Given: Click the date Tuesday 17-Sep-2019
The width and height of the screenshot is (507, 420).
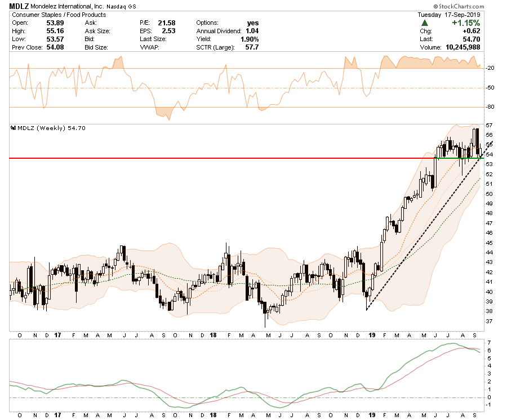Looking at the screenshot, I should click(x=449, y=15).
